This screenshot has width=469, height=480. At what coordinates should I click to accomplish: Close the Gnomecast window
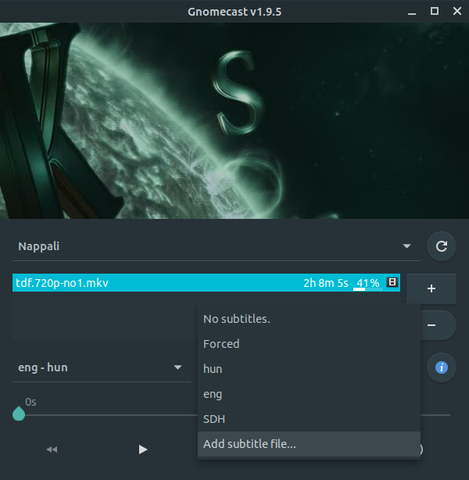(457, 11)
